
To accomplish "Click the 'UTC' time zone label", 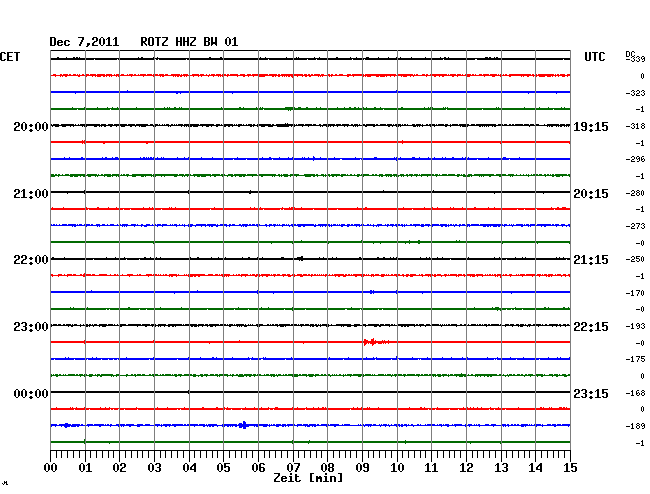I will point(594,57).
